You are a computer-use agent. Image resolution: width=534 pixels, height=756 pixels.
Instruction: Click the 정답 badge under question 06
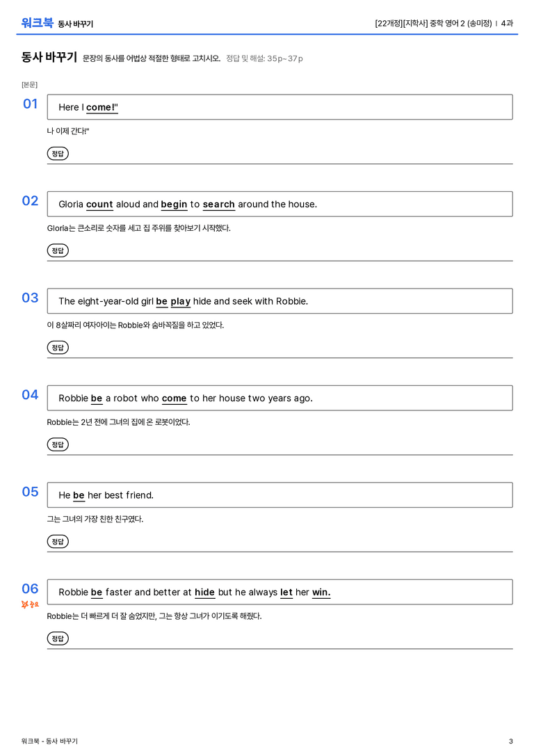pyautogui.click(x=58, y=638)
